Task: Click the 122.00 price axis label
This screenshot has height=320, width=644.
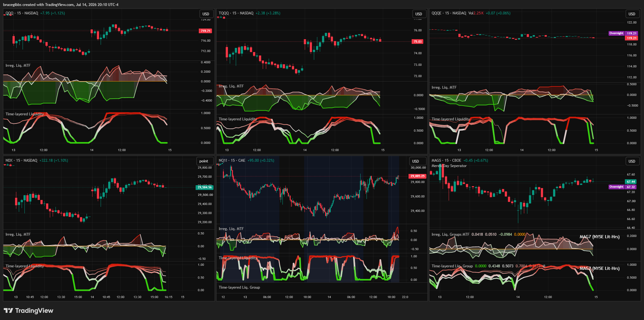Action: point(632,23)
